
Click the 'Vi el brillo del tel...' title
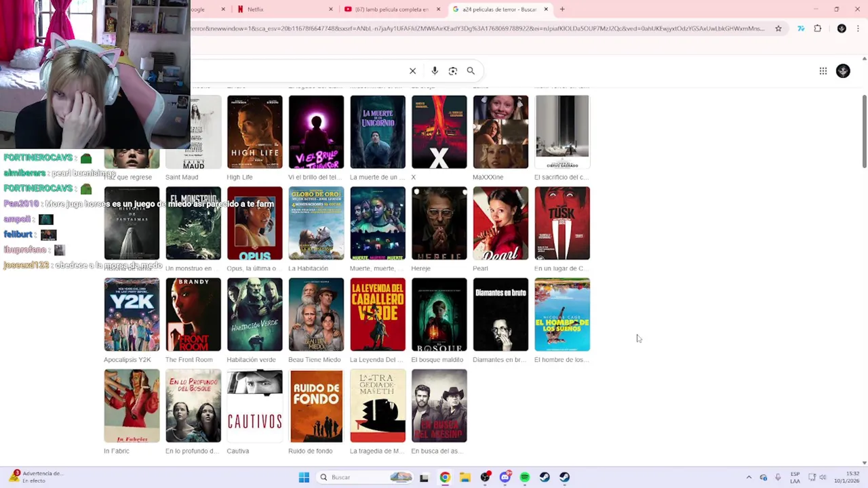315,177
